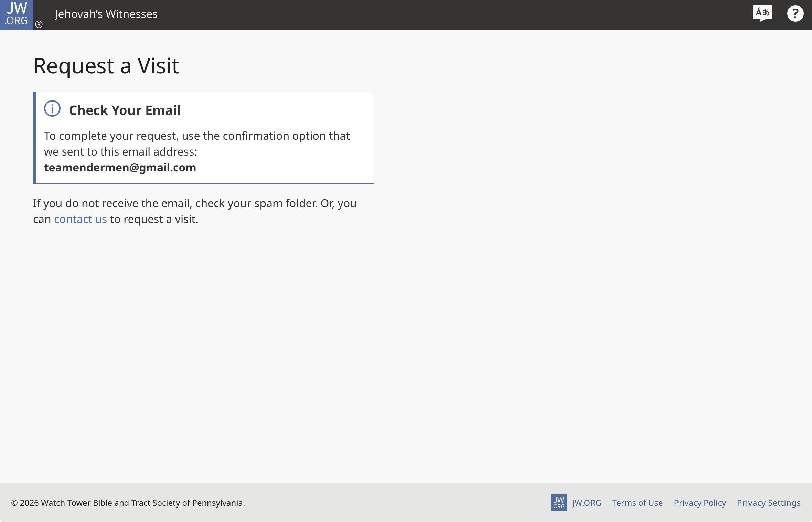Open the language selector icon

(762, 13)
